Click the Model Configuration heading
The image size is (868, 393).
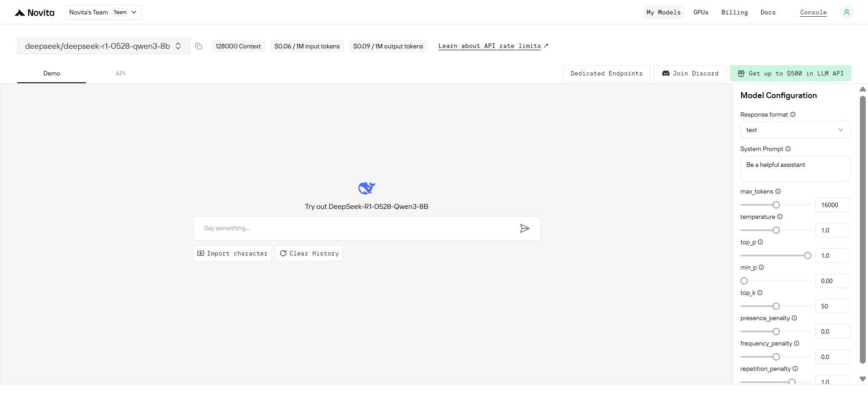coord(778,95)
